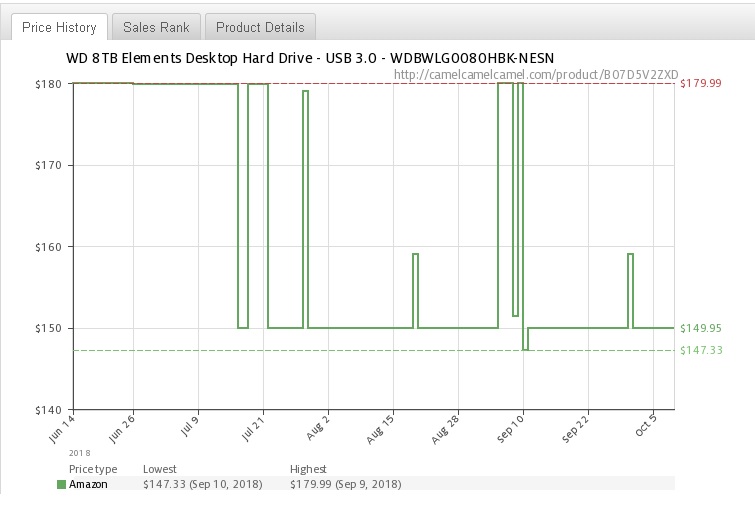Viewport: 755px width, 516px height.
Task: Click the $170 y-axis label
Action: coord(48,166)
